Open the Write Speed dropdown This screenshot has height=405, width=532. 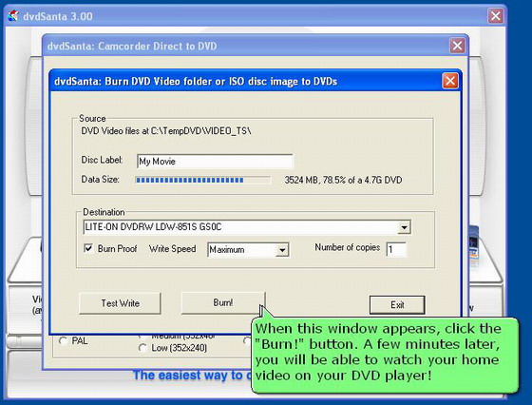click(282, 250)
